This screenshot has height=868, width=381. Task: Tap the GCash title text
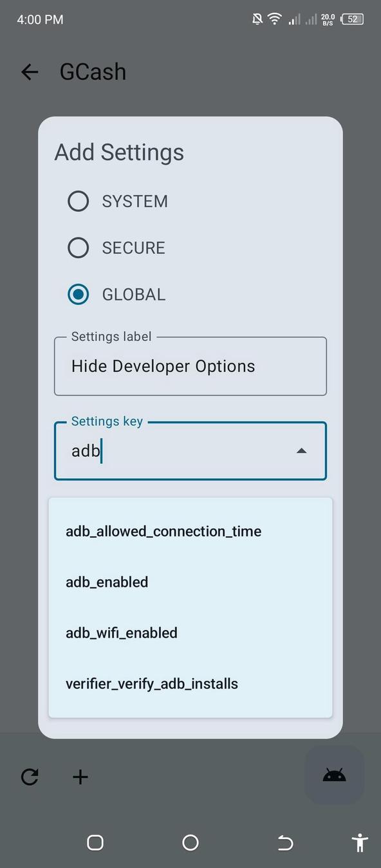click(x=93, y=72)
